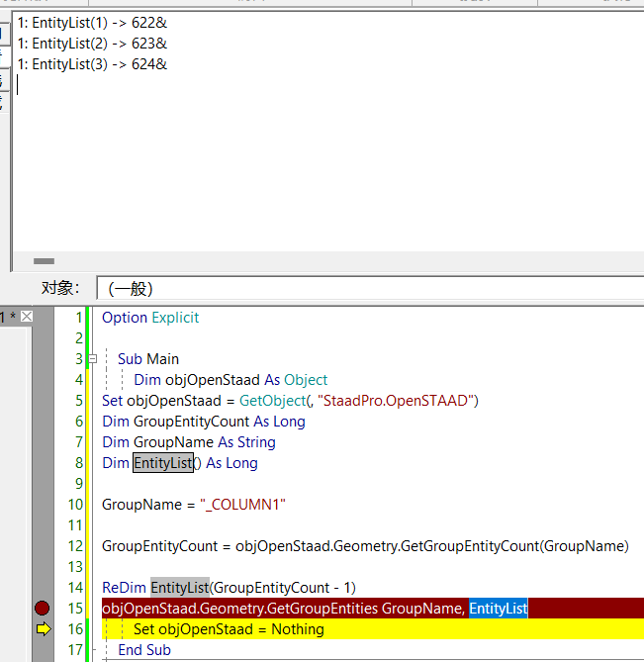Collapse the Sub Main code block
644x662 pixels.
click(92, 359)
